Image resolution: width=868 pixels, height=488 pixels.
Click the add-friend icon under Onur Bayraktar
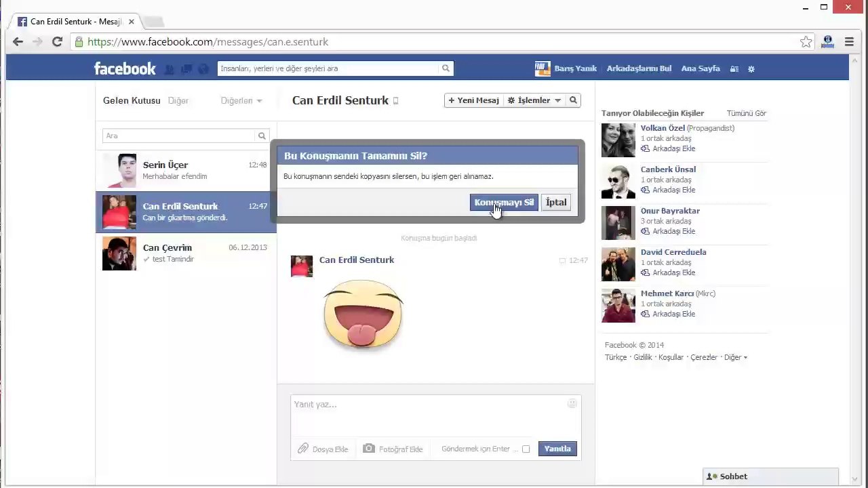click(x=646, y=231)
